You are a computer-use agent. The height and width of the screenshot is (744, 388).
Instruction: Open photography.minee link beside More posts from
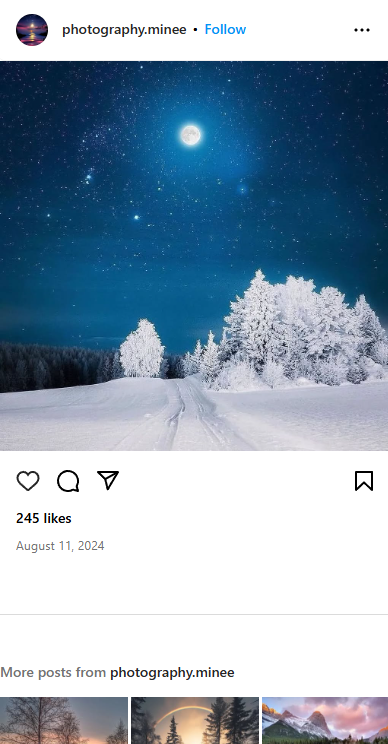[172, 673]
